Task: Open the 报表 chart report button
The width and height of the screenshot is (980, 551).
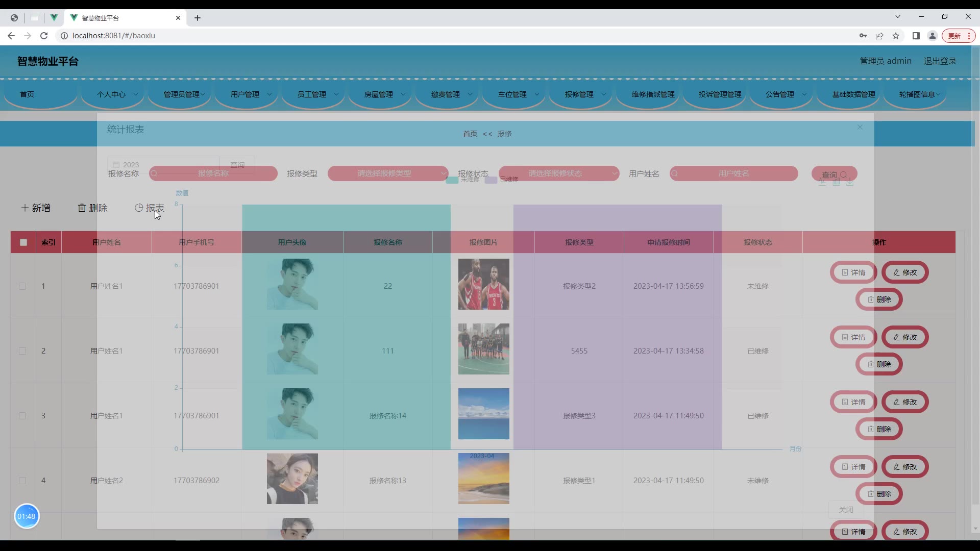Action: (150, 208)
